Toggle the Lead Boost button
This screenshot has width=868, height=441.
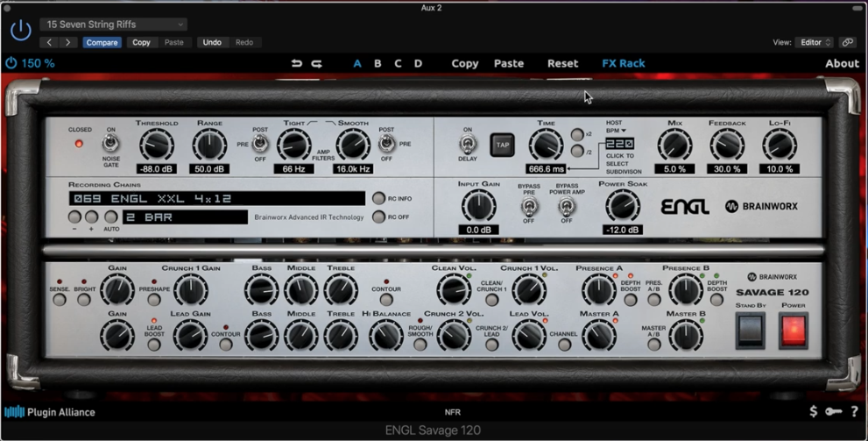click(154, 345)
